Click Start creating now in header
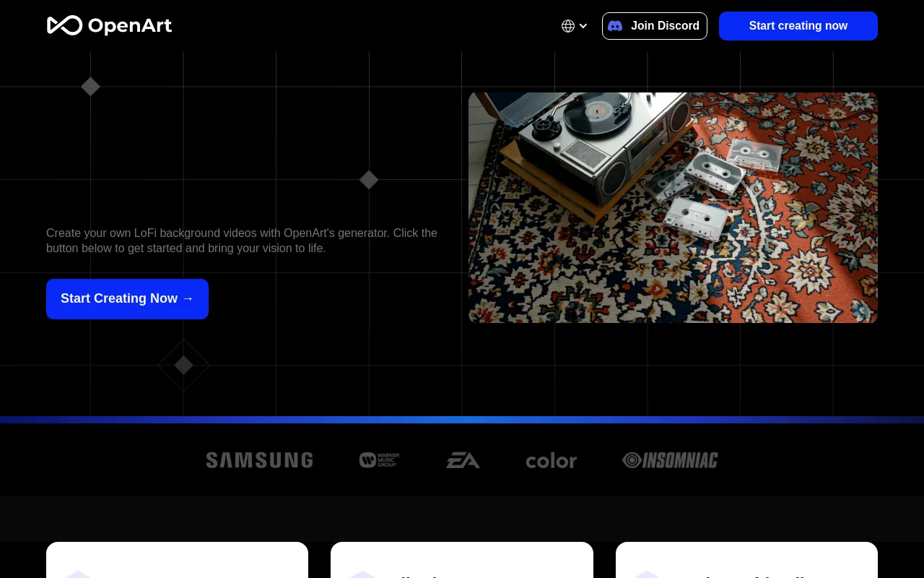Viewport: 924px width, 578px height. (798, 26)
